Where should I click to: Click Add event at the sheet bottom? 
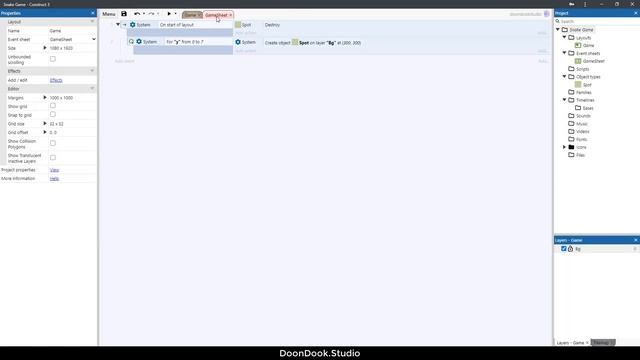pos(124,61)
